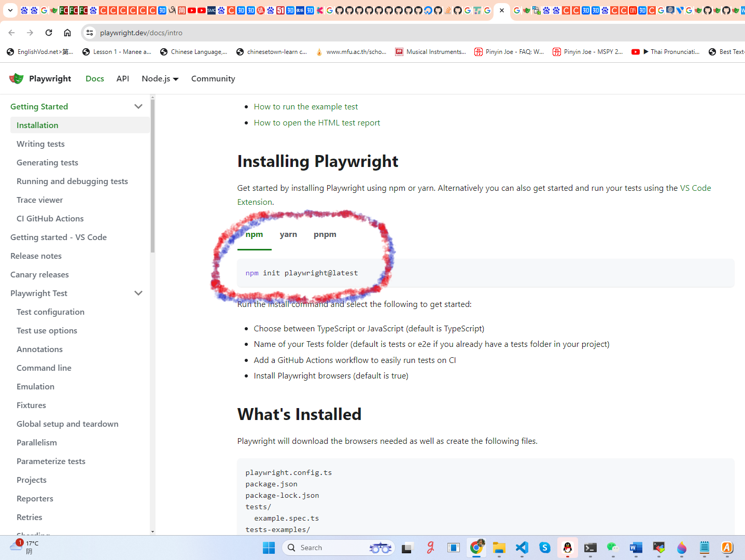The image size is (745, 560).
Task: Open Skype from the taskbar
Action: tap(545, 548)
